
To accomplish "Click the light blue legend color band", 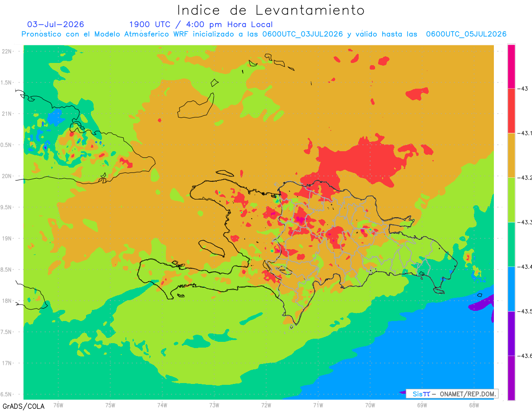I will pyautogui.click(x=511, y=289).
